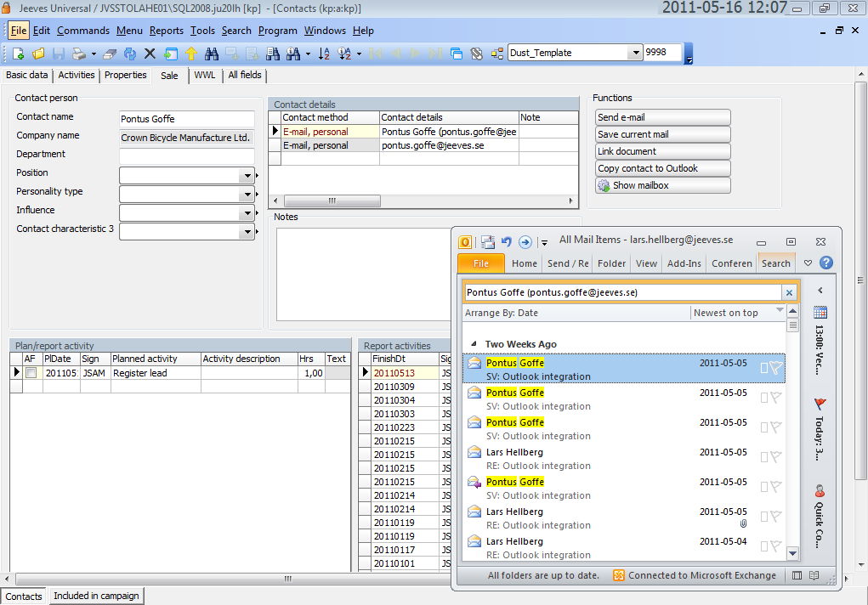
Task: Click the blue Help question-mark icon in Outlook
Action: pos(826,263)
